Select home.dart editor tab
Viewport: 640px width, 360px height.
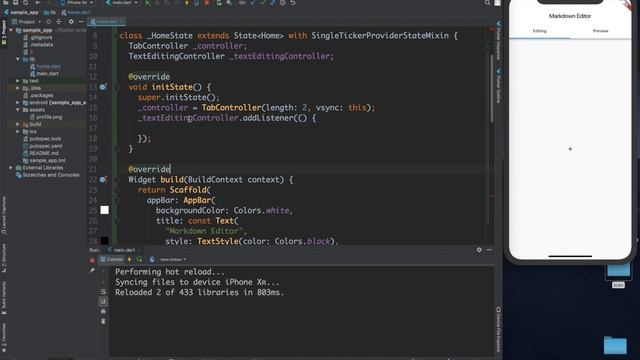coord(107,22)
